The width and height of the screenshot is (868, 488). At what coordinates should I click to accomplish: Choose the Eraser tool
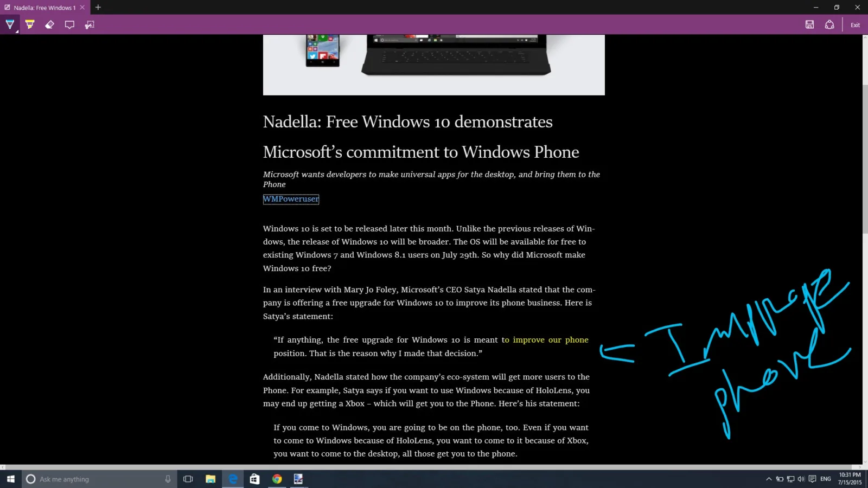(x=49, y=24)
